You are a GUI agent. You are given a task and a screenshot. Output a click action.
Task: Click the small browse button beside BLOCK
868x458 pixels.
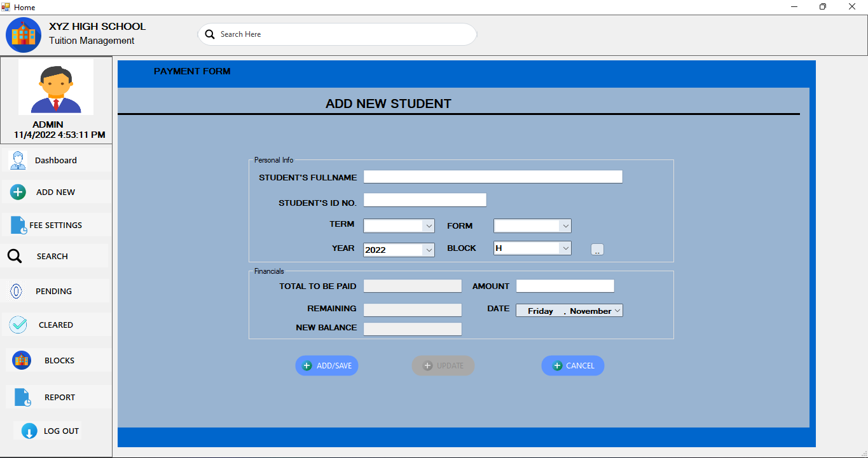596,249
